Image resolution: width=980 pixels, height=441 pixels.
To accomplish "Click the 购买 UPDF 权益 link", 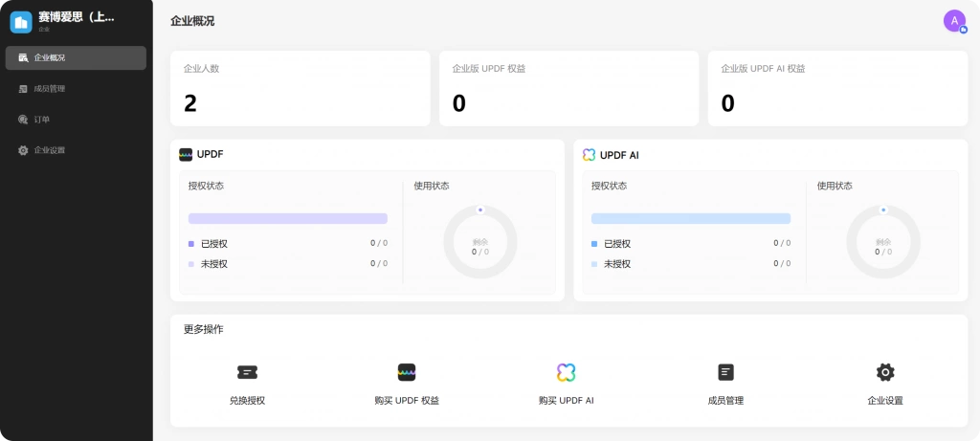I will point(407,401).
